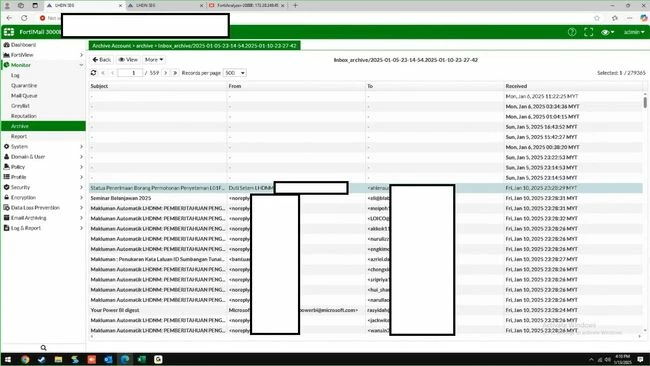The width and height of the screenshot is (650, 366).
Task: Select row received Mon, Jan 6, 2025 11:22:25
Action: (x=366, y=96)
